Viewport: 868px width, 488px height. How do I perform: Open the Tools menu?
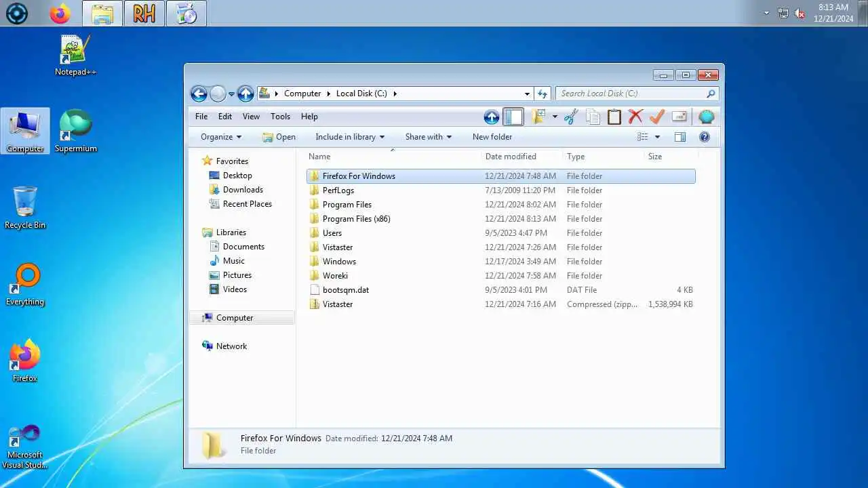[280, 117]
